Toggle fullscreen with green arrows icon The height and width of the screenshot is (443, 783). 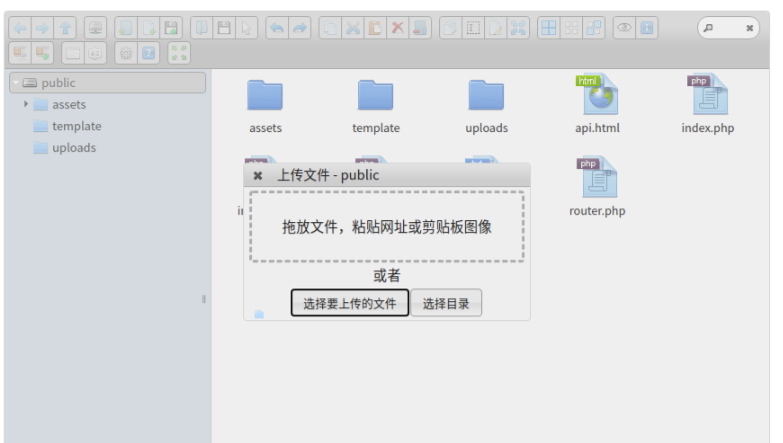179,53
